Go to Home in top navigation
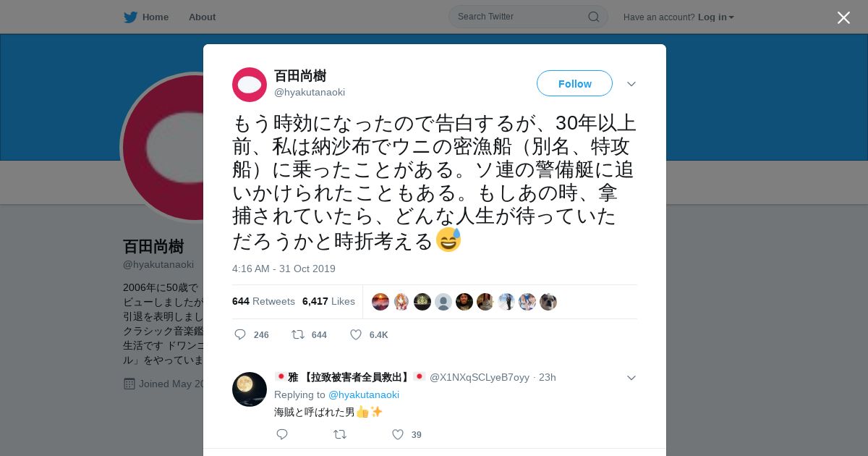Screen dimensions: 868x456 156,17
